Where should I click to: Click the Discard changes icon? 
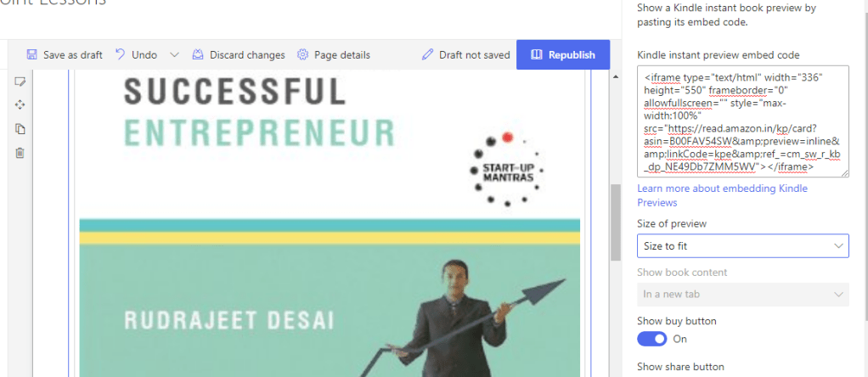(x=198, y=54)
